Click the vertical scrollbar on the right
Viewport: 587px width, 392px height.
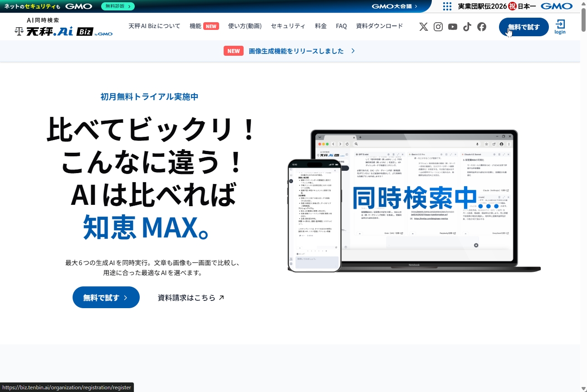tap(583, 23)
